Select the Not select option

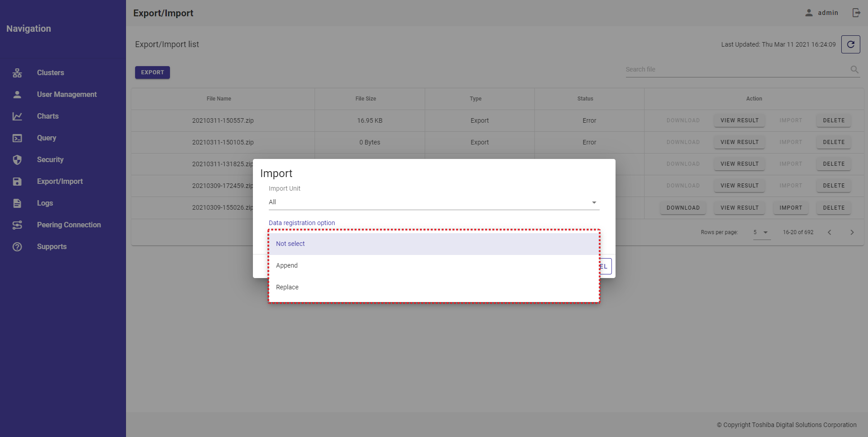tap(434, 244)
